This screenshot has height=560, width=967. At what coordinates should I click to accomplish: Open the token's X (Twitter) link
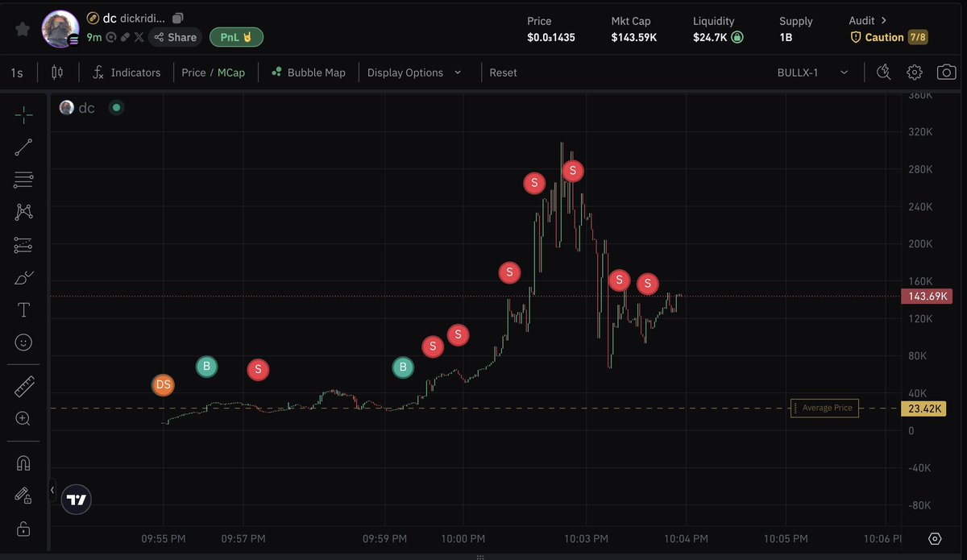pyautogui.click(x=139, y=37)
